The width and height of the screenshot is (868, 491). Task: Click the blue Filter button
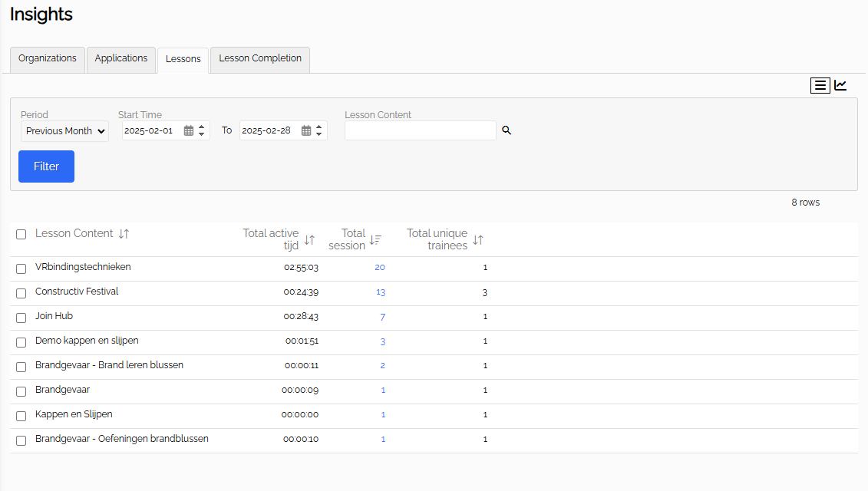(47, 166)
